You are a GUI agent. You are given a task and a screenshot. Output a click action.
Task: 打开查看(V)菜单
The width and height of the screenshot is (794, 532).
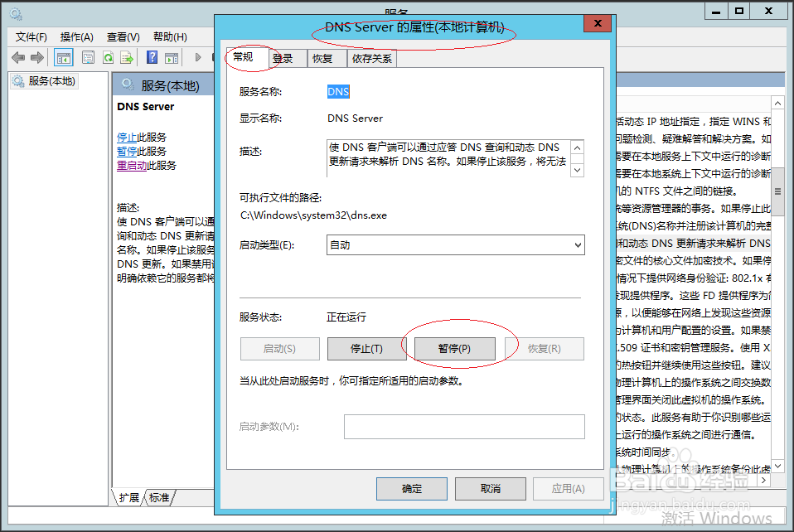click(122, 36)
